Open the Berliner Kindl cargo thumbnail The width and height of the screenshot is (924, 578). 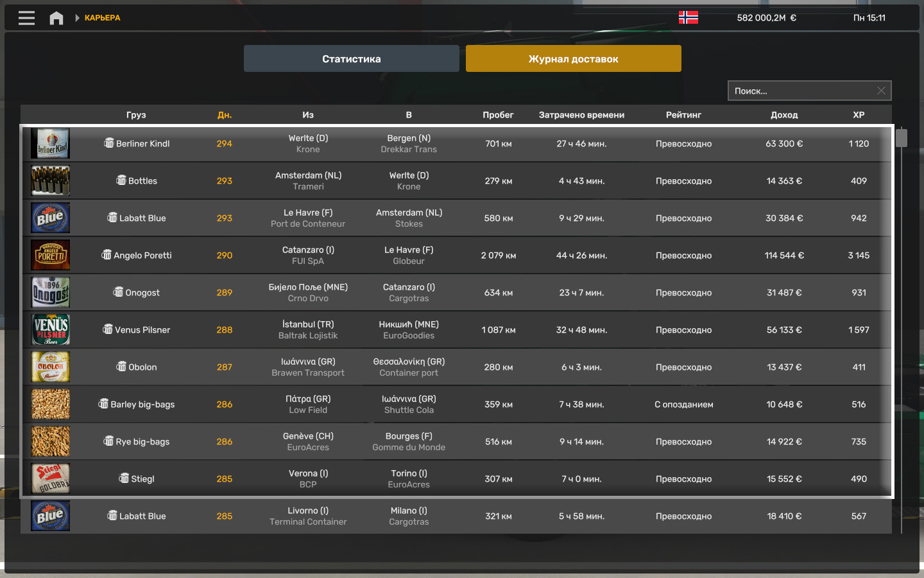51,143
